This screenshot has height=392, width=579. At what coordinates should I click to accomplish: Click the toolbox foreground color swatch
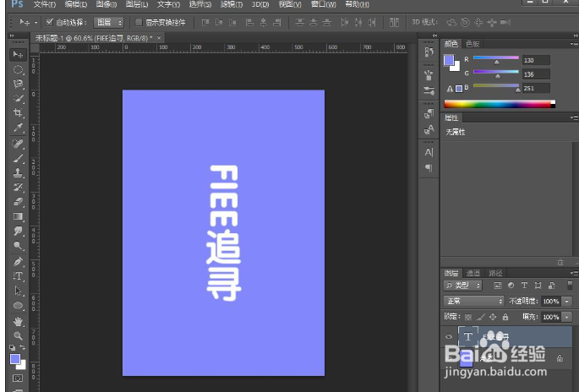point(14,359)
